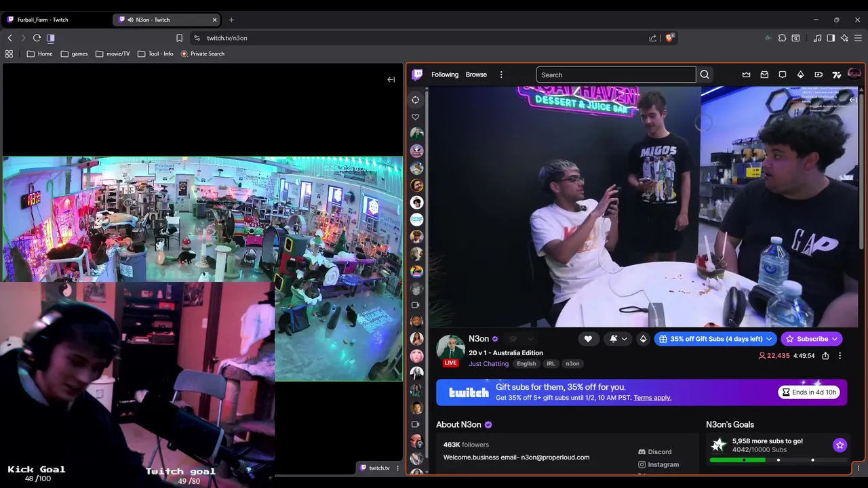Share the N3on stream
The width and height of the screenshot is (868, 488).
pyautogui.click(x=825, y=356)
